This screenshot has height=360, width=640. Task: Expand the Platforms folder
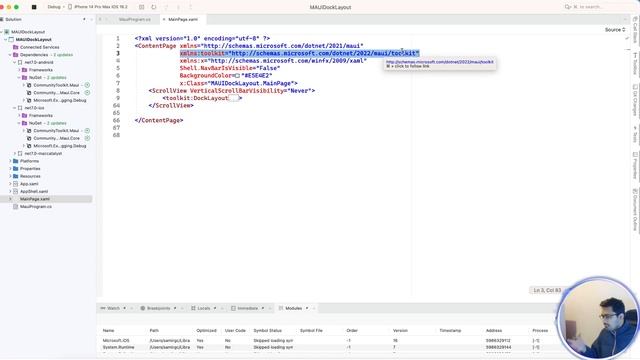point(10,161)
